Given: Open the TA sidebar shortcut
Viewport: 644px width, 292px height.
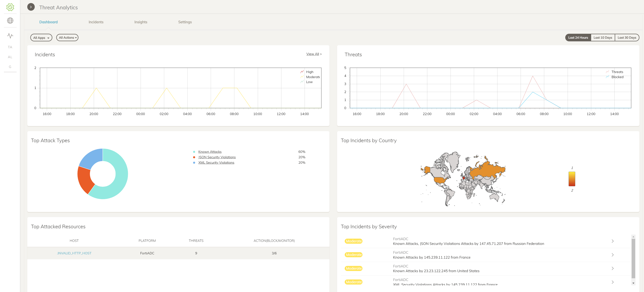Looking at the screenshot, I should tap(10, 47).
